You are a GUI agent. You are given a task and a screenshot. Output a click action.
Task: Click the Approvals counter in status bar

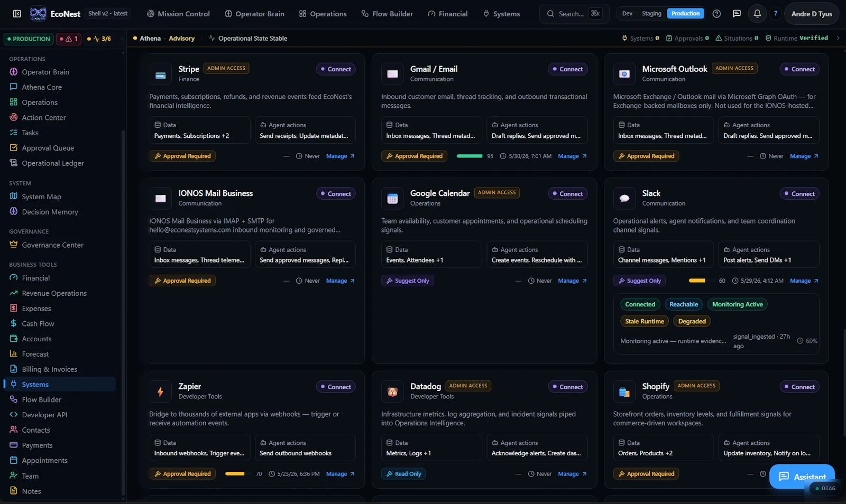[x=687, y=38]
